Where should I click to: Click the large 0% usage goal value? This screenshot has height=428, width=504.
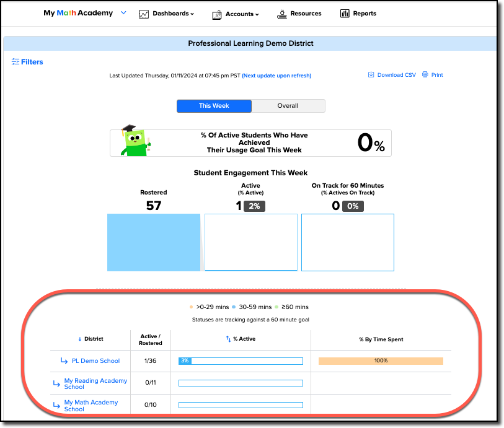pos(371,143)
